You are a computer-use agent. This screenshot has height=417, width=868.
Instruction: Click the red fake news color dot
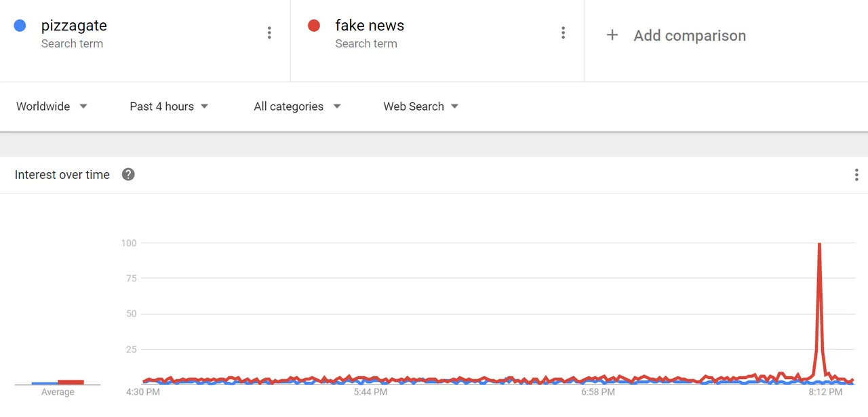[x=313, y=26]
